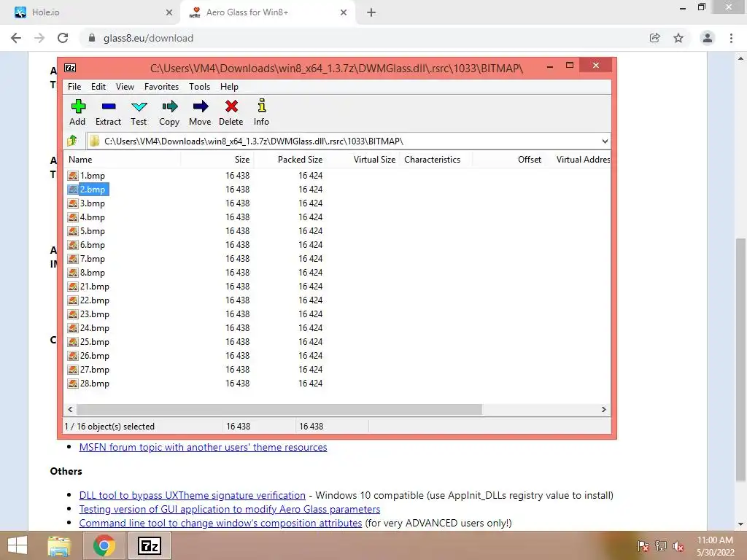Click the muted volume tray icon
This screenshot has height=560, width=747.
point(678,546)
